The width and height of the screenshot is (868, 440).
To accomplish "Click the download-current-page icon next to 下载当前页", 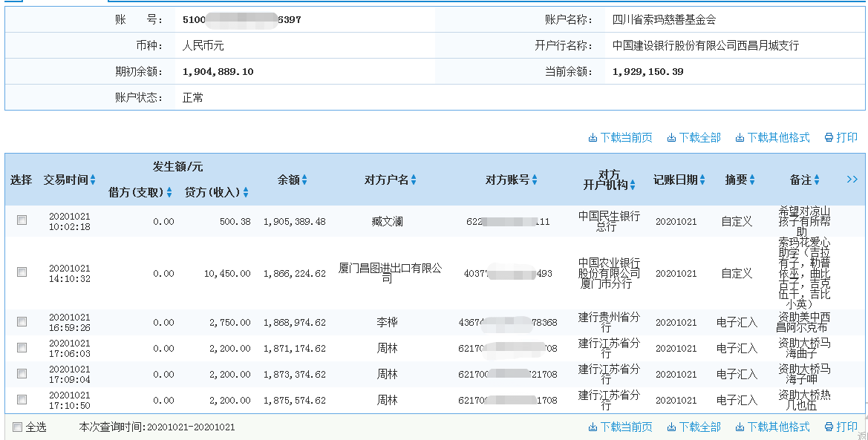I will [593, 137].
